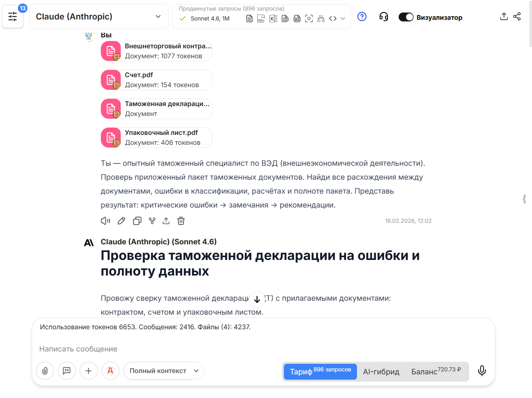Screen dimensions: 532x398
Task: Copy the user message
Action: pyautogui.click(x=137, y=221)
